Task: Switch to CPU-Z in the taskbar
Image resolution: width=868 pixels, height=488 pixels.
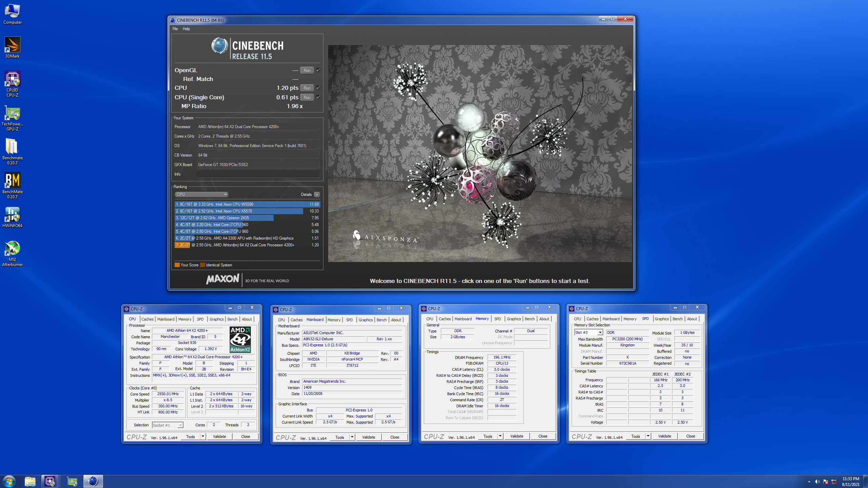Action: pyautogui.click(x=50, y=481)
